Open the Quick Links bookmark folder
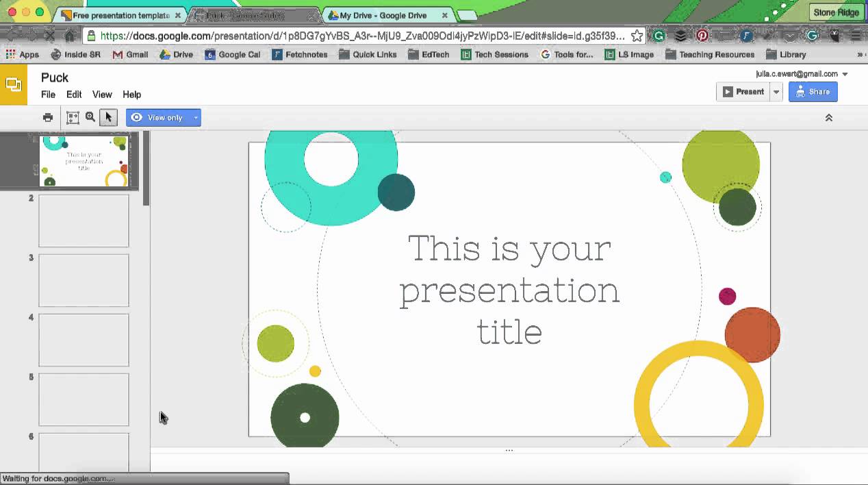 (368, 54)
